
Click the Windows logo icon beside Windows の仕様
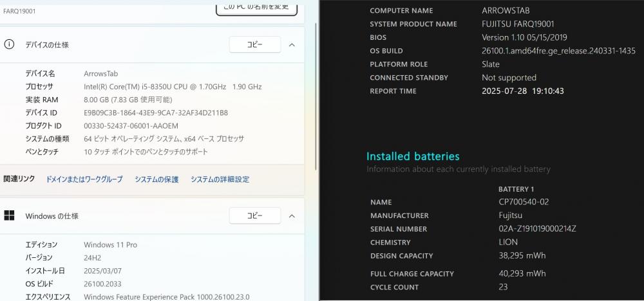point(9,215)
